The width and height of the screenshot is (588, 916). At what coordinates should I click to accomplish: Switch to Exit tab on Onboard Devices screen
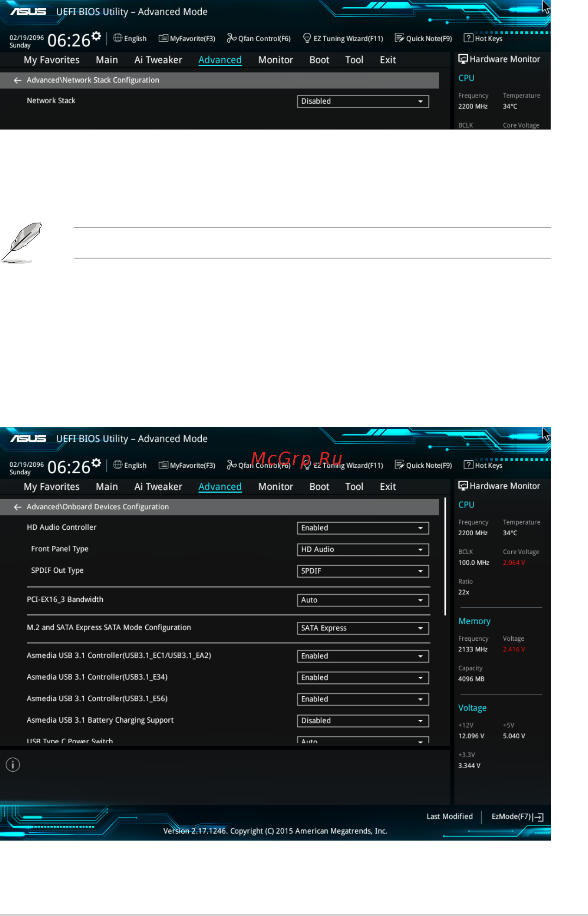[388, 487]
